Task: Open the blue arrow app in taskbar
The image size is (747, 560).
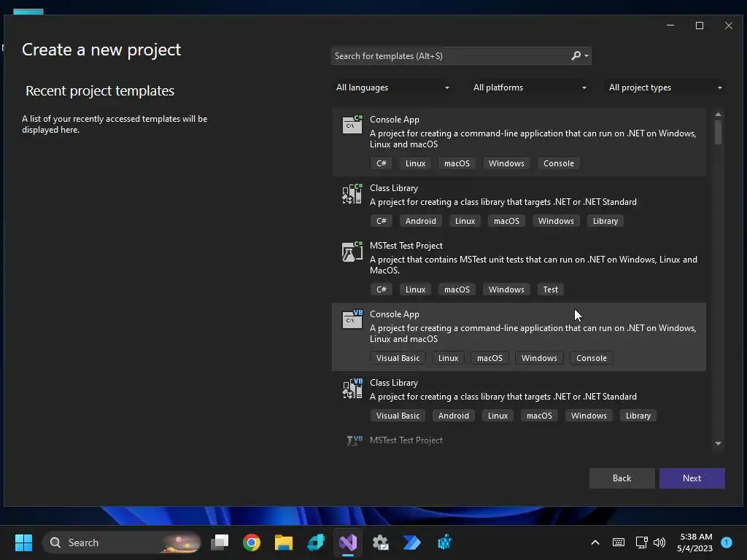Action: click(412, 542)
